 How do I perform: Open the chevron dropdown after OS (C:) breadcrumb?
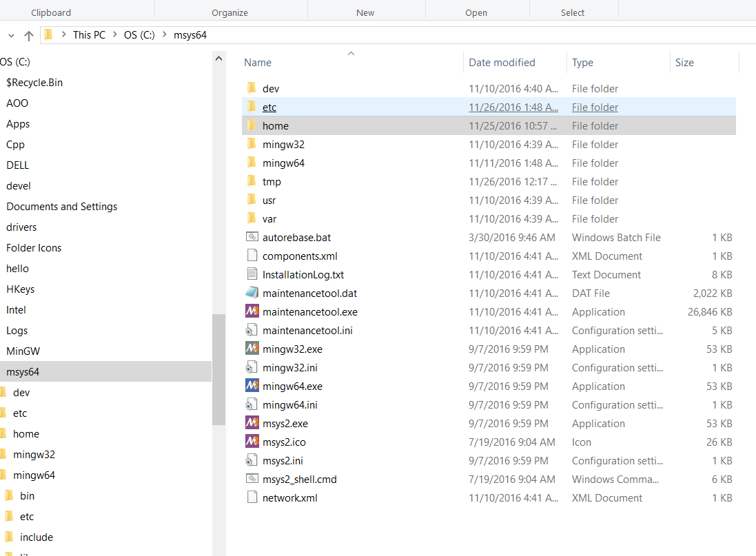(164, 35)
